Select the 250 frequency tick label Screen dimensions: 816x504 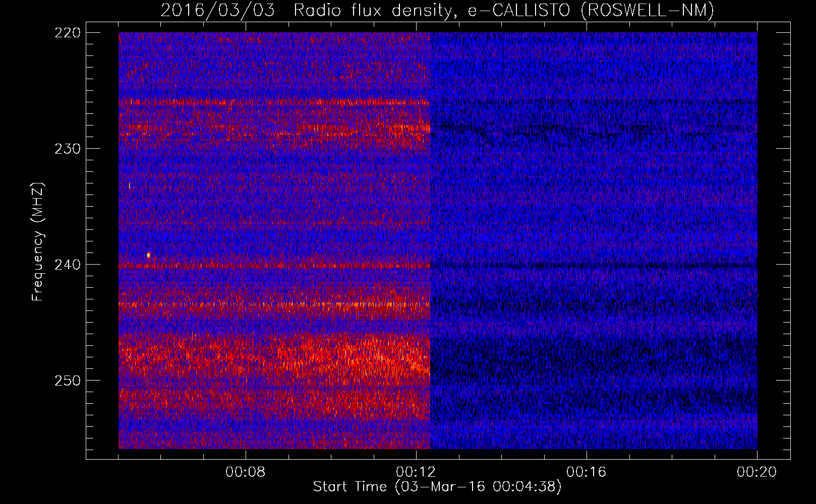coord(67,381)
